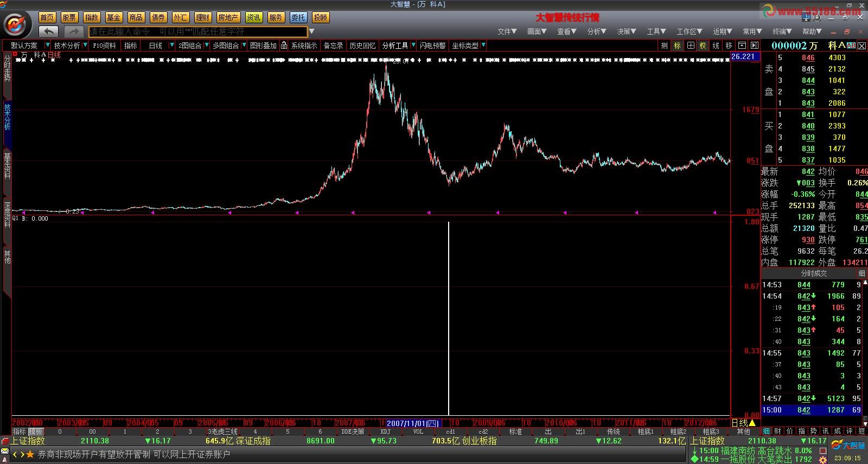The image size is (868, 464).
Task: Go back with the left arrow button
Action: click(48, 31)
